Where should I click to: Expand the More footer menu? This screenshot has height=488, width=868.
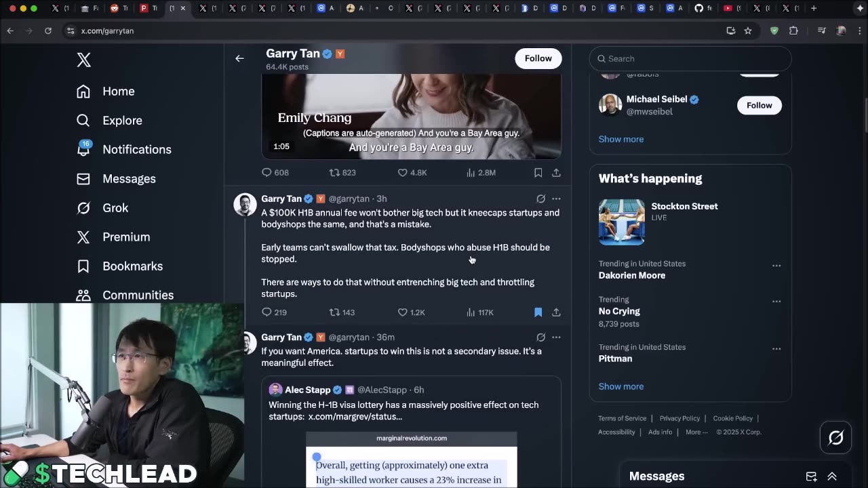696,432
